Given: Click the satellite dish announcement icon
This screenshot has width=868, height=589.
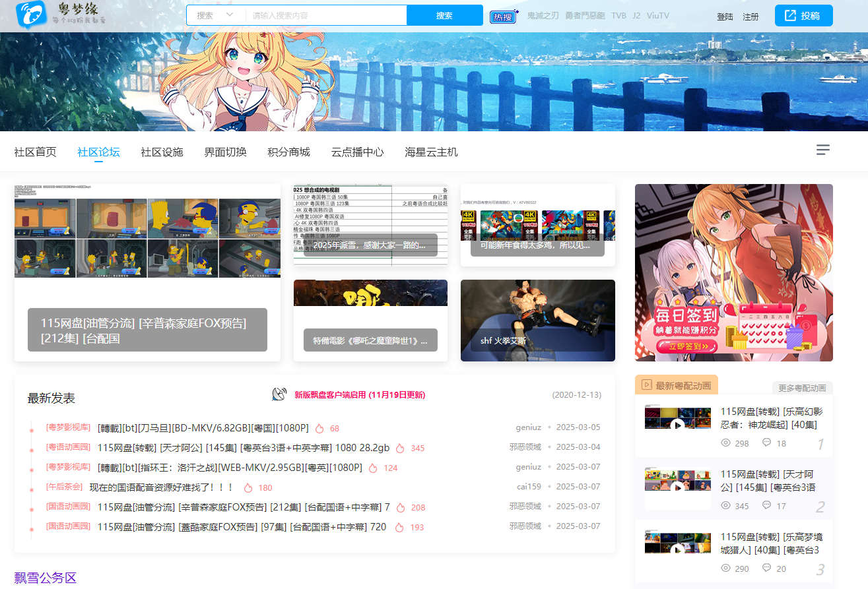Looking at the screenshot, I should pos(279,394).
